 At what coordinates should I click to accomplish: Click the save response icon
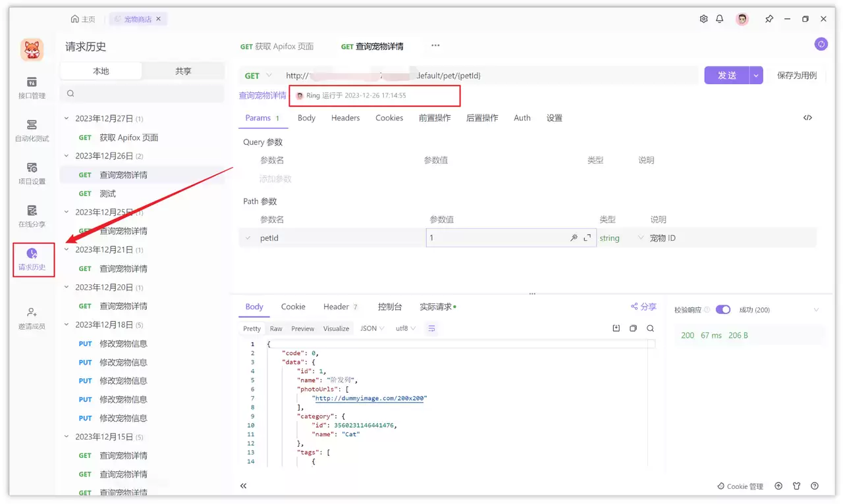[616, 328]
